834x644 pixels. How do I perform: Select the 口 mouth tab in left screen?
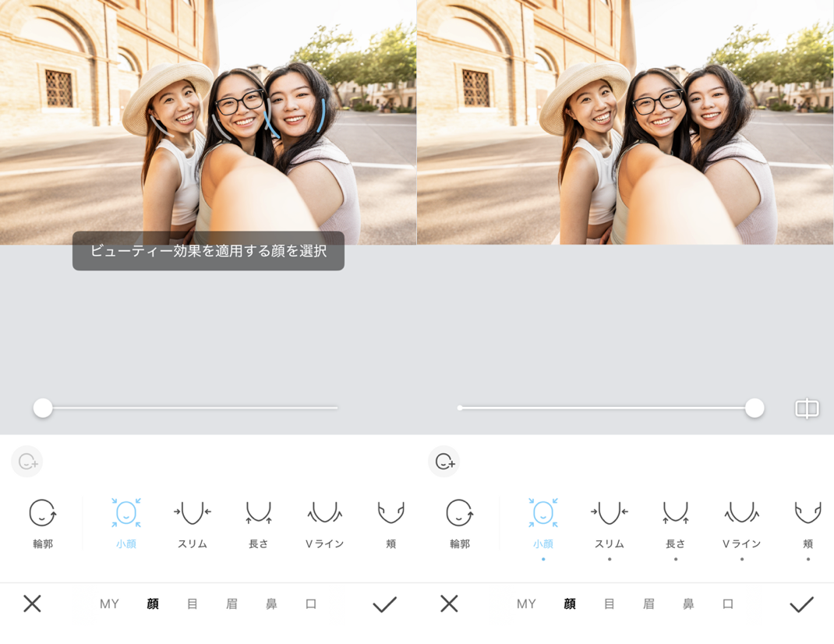pos(311,603)
